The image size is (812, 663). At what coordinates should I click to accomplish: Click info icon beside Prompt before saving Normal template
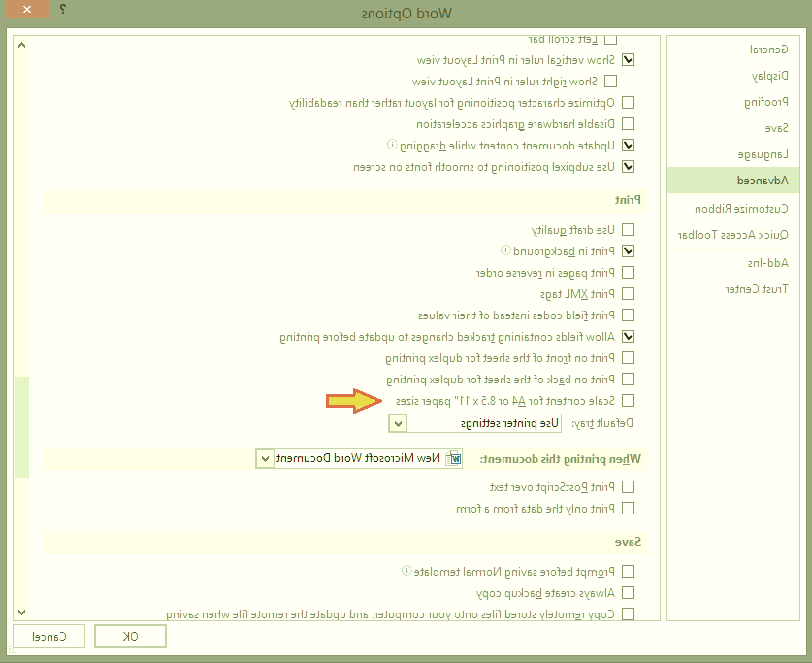405,571
